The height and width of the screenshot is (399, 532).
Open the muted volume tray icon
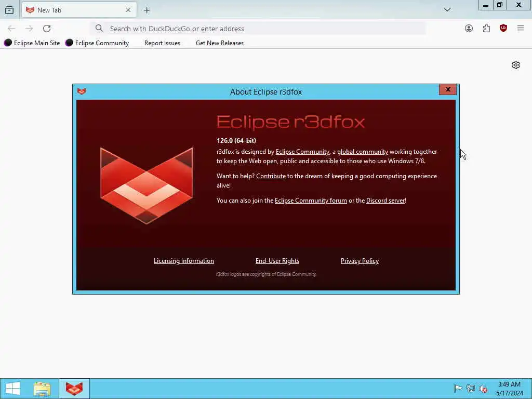click(483, 389)
